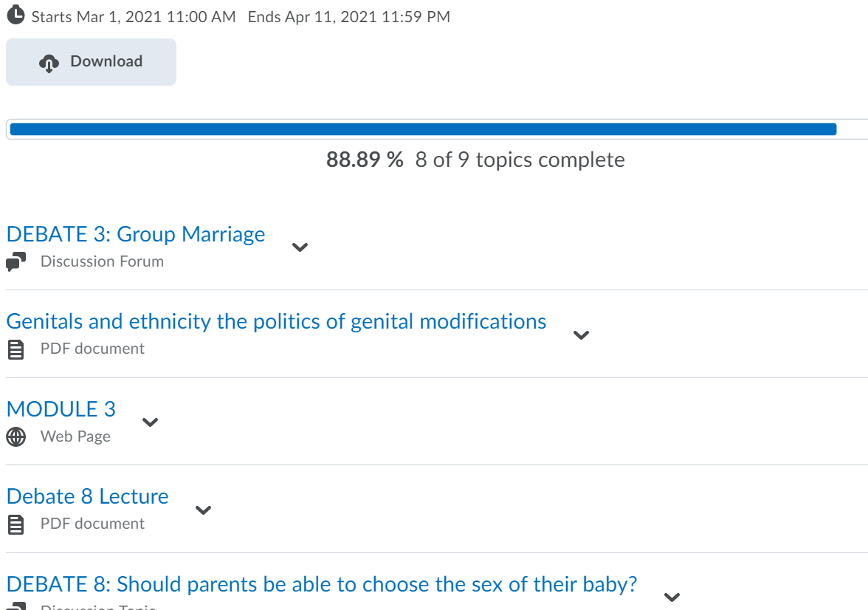The width and height of the screenshot is (868, 610).
Task: Click the 8 of 9 topics complete text
Action: tap(520, 160)
